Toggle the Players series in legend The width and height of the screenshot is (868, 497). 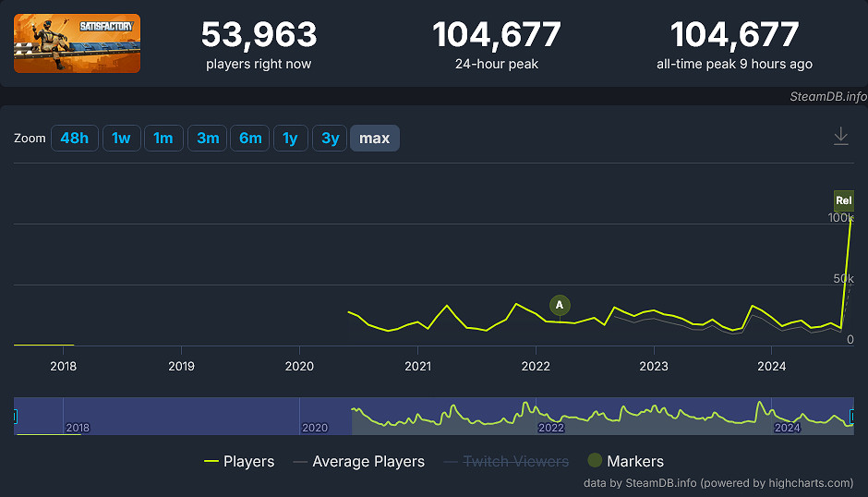point(239,461)
